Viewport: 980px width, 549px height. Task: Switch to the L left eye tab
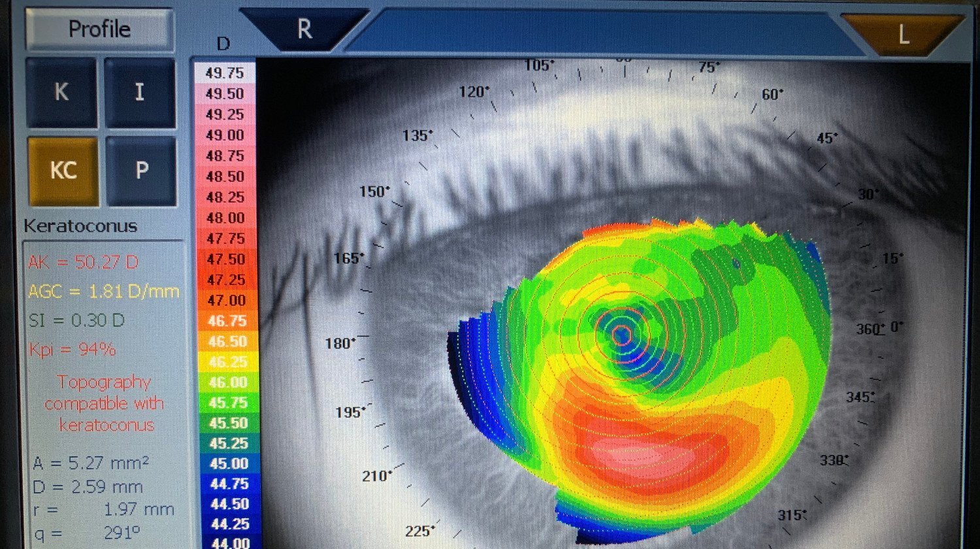point(903,34)
